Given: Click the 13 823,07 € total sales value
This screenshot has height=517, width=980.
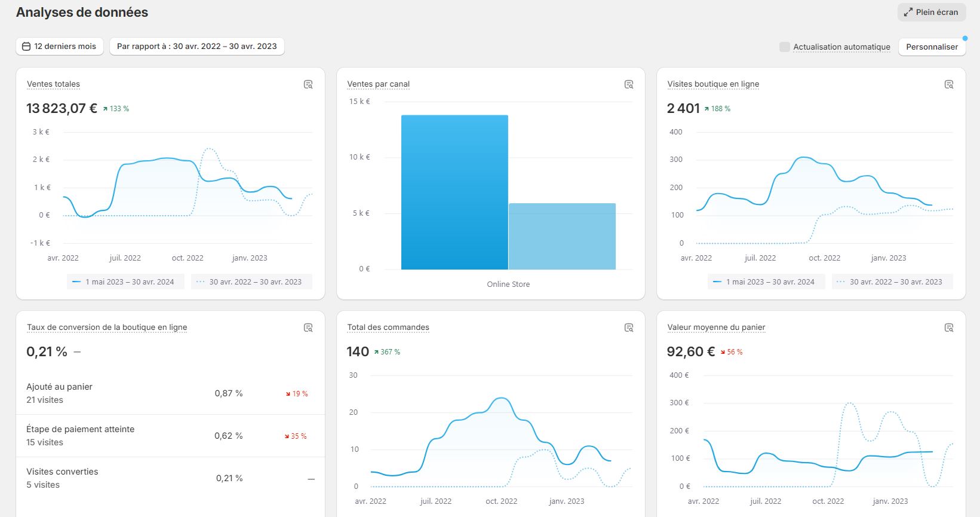Looking at the screenshot, I should pos(62,108).
